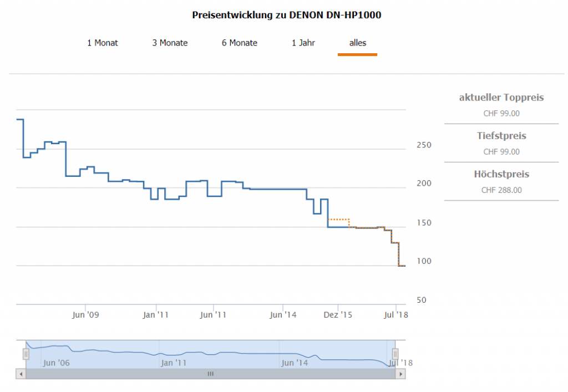
Task: Select the '1 Monat' time range tab
Action: pyautogui.click(x=103, y=43)
